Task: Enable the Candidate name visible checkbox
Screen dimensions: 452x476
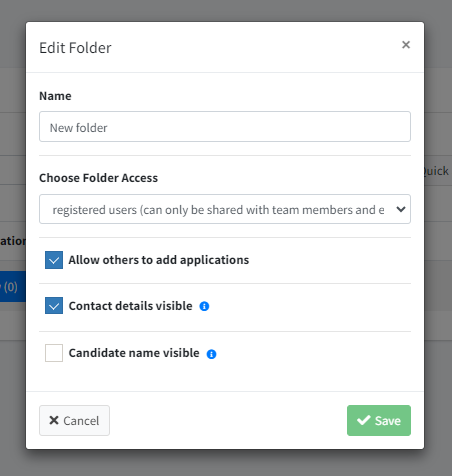Action: [54, 353]
